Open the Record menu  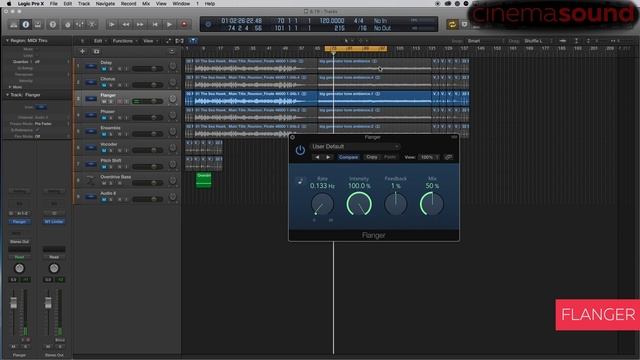128,4
